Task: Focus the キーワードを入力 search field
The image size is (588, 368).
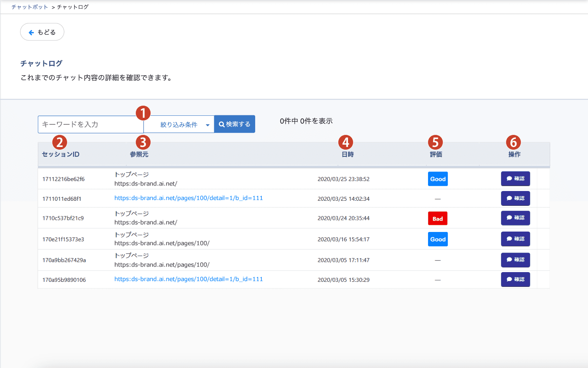Action: pyautogui.click(x=91, y=124)
